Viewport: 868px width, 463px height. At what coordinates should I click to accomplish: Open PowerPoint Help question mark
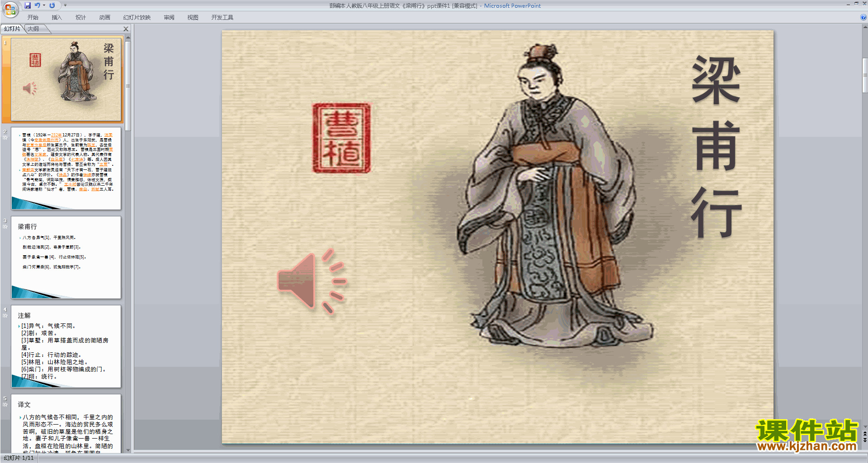(863, 17)
